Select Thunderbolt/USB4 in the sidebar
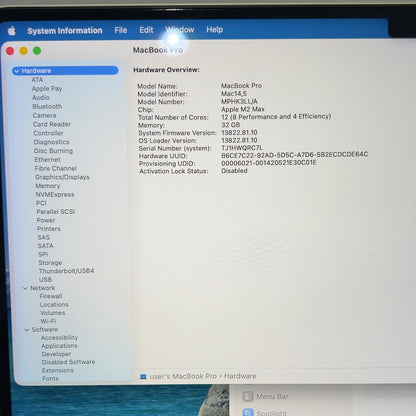416x416 pixels. (66, 271)
